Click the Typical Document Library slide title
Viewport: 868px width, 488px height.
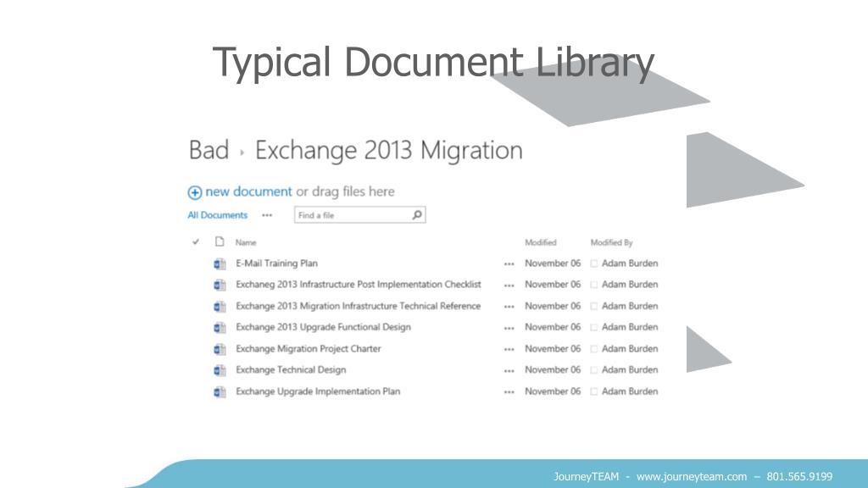tap(433, 63)
